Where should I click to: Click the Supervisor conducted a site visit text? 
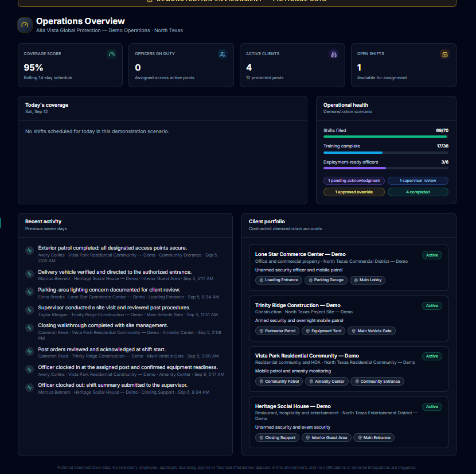coord(114,308)
